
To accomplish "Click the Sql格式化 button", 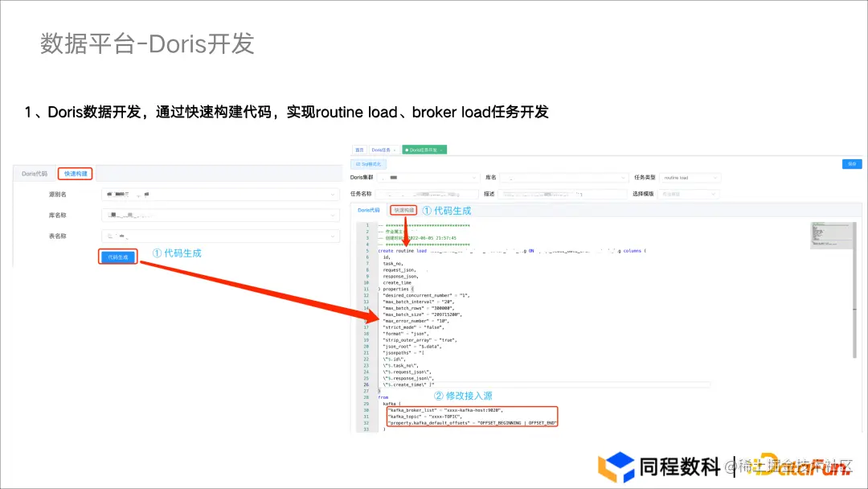I will tap(369, 165).
